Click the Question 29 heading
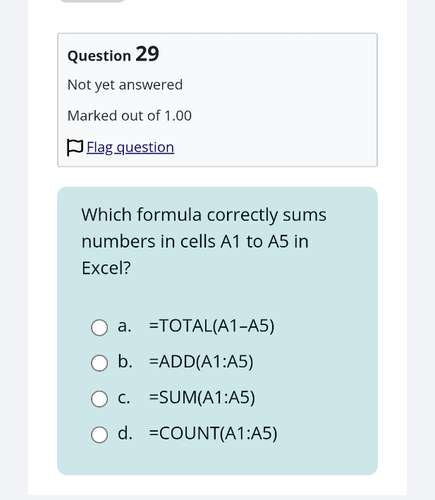This screenshot has width=435, height=500. tap(113, 54)
